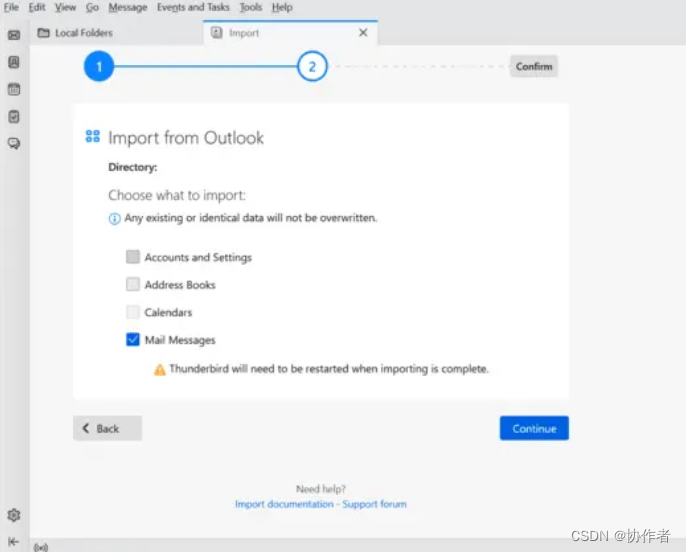Open the Tools menu
The width and height of the screenshot is (686, 552).
pyautogui.click(x=251, y=7)
